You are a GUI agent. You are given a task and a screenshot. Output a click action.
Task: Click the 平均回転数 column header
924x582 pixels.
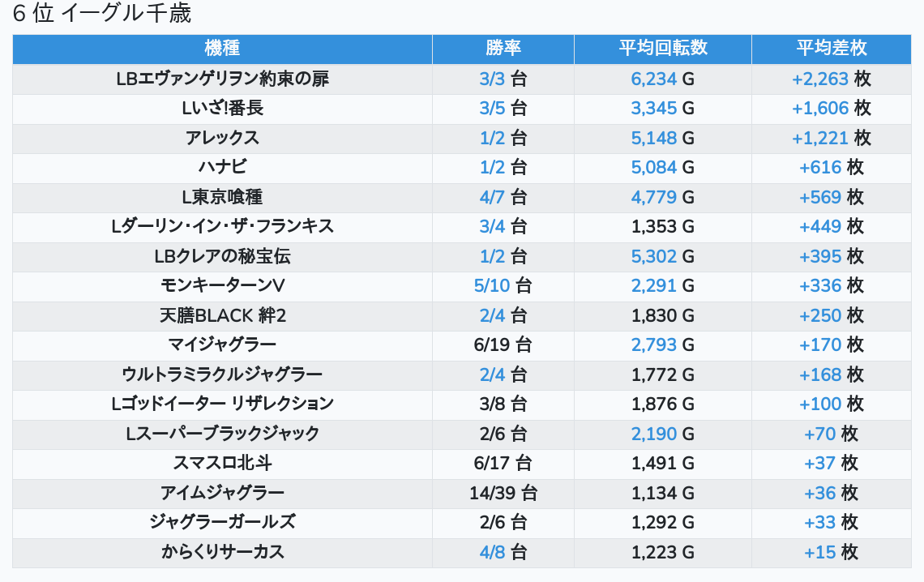(x=662, y=49)
